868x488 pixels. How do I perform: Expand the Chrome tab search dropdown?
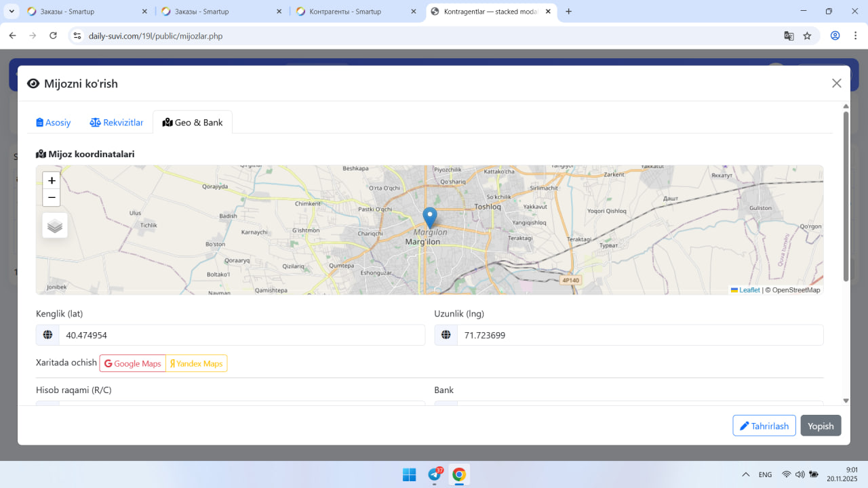point(12,12)
